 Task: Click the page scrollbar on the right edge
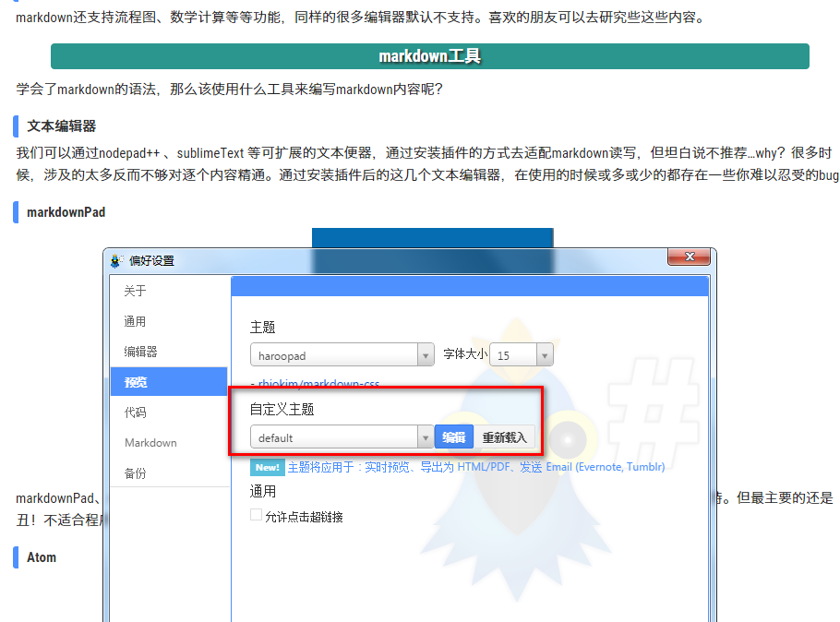835,311
